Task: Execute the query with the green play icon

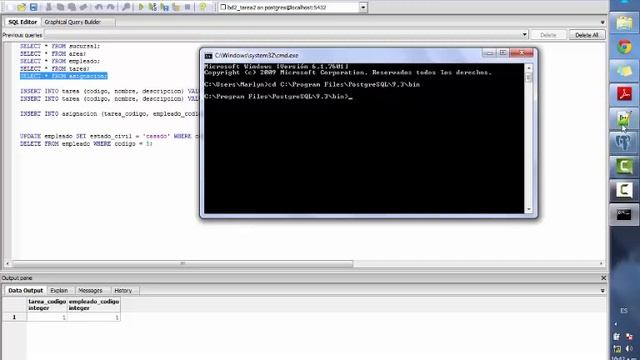Action: pyautogui.click(x=141, y=7)
